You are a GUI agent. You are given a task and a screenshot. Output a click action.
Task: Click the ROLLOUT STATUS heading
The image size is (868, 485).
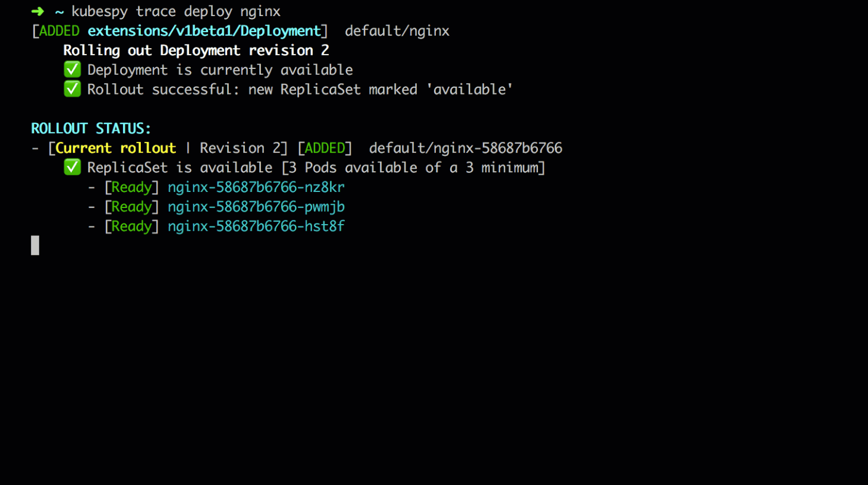tap(91, 128)
